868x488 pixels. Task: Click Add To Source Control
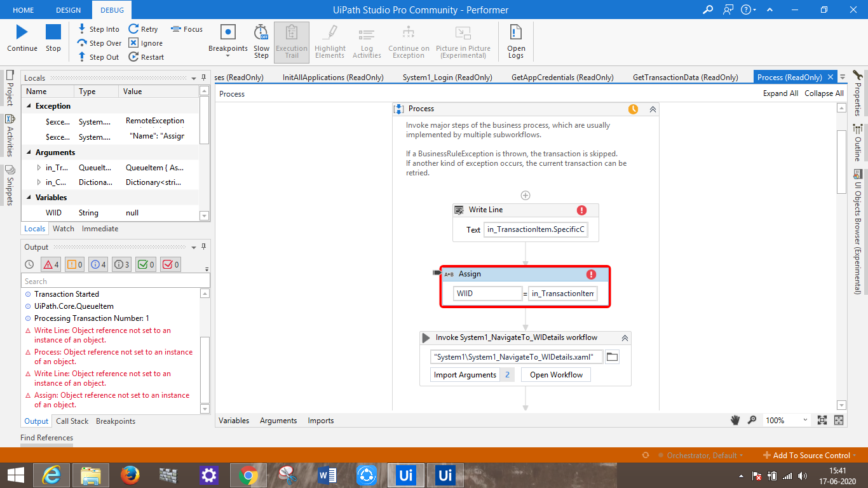[811, 456]
